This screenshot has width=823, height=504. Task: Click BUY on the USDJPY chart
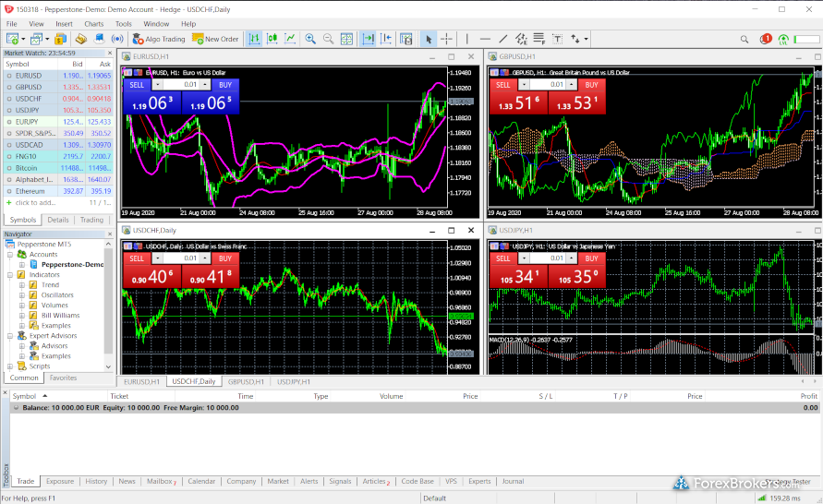(591, 258)
